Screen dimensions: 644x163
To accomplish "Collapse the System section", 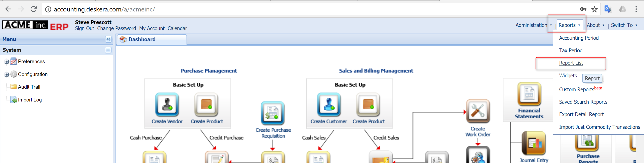I will coord(108,50).
